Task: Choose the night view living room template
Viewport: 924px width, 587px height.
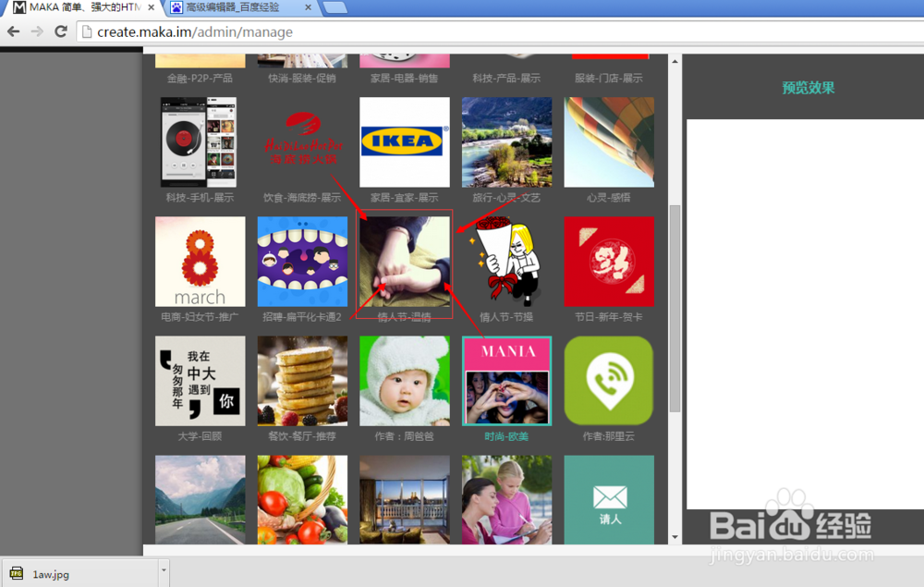Action: 405,500
